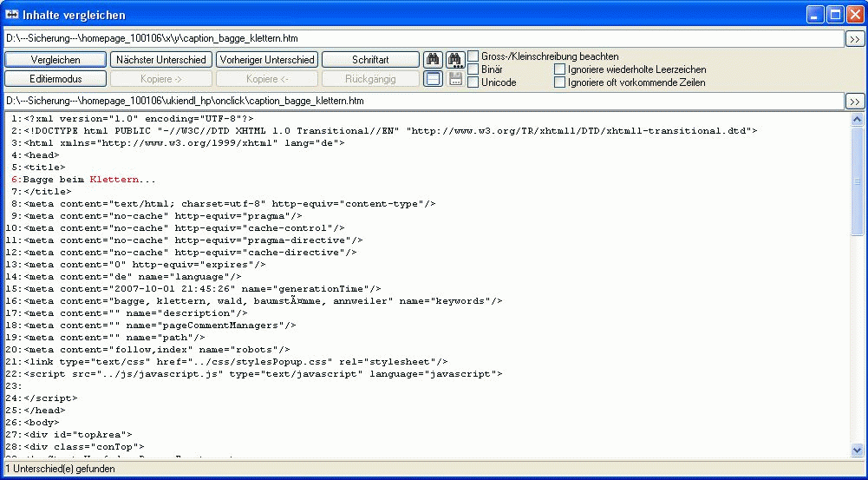The image size is (868, 480).
Task: Open browse arrows for second file path
Action: click(x=854, y=102)
